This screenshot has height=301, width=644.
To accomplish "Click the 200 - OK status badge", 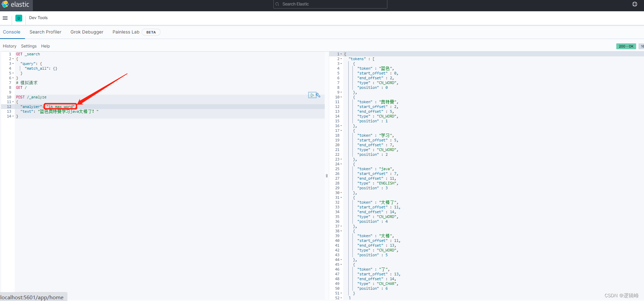I will (626, 46).
